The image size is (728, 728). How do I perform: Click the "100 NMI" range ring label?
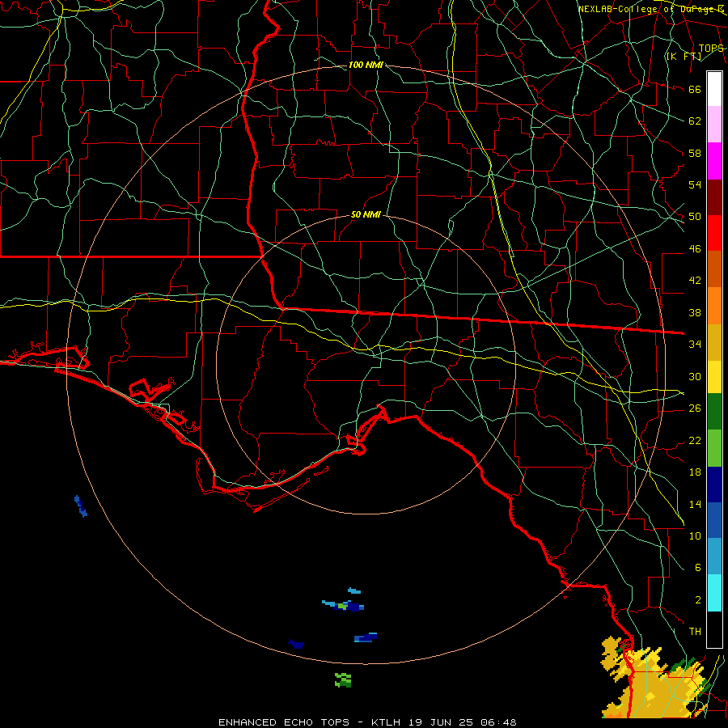click(366, 65)
